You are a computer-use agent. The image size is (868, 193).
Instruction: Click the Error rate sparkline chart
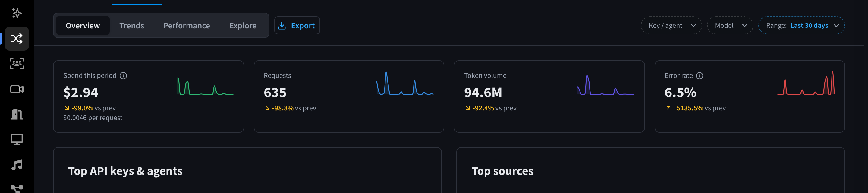(x=806, y=83)
